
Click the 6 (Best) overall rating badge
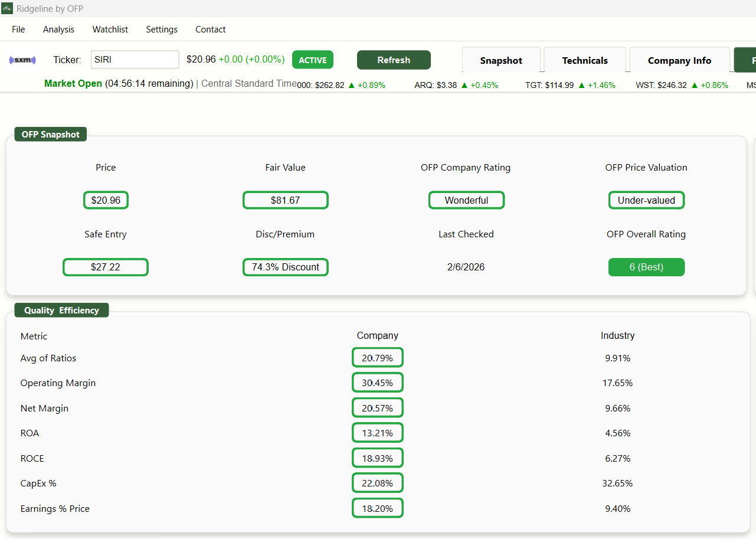tap(646, 267)
